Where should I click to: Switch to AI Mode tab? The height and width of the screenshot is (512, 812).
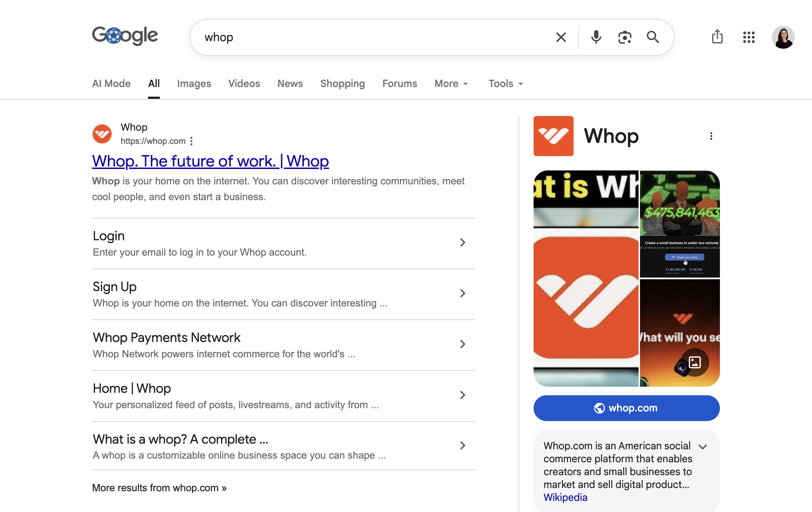(111, 83)
